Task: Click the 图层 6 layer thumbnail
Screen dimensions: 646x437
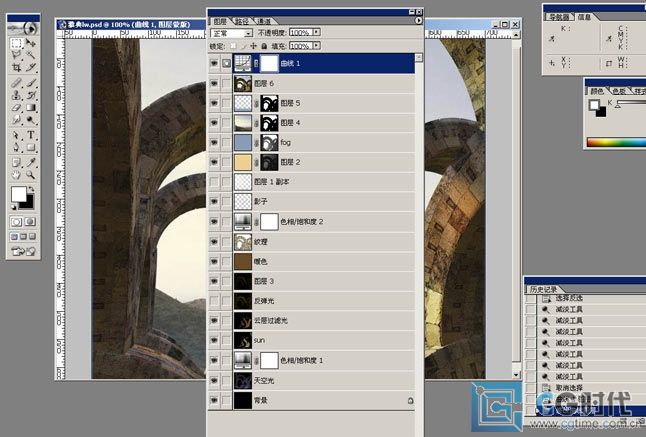Action: pos(243,83)
